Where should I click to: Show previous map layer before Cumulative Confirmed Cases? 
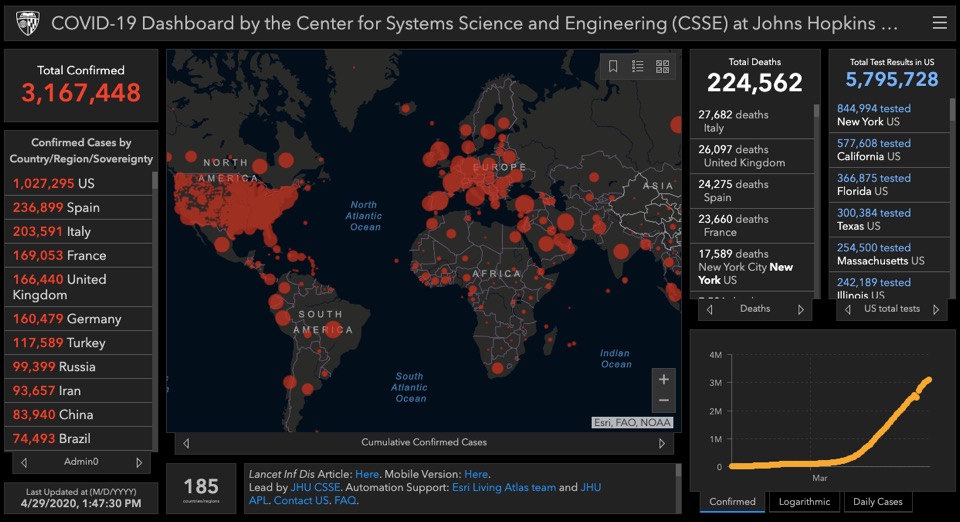[x=186, y=443]
